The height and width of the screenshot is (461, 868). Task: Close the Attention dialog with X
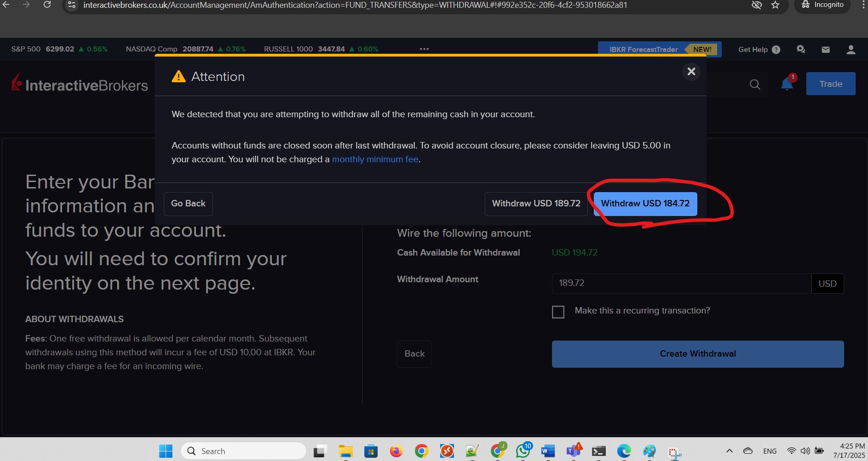[691, 71]
